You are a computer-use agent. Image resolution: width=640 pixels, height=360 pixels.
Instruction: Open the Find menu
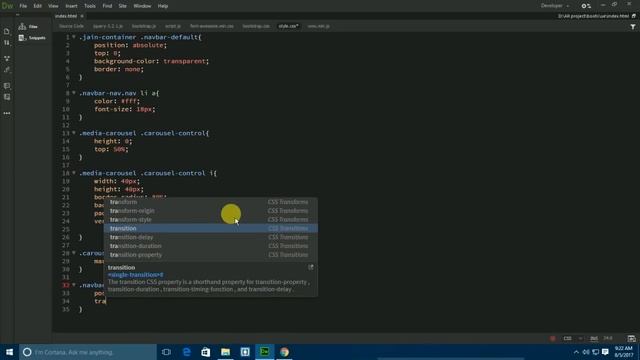point(107,6)
